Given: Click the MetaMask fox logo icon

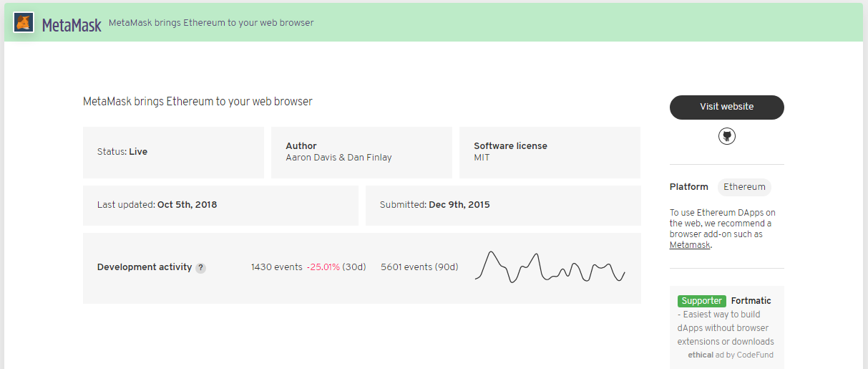Looking at the screenshot, I should tap(24, 22).
